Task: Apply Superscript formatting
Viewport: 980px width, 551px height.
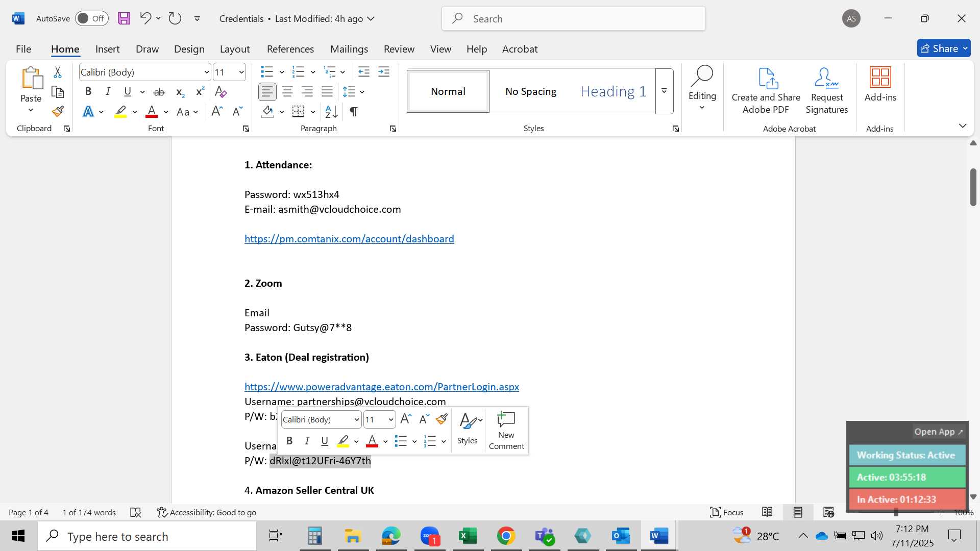Action: click(200, 92)
